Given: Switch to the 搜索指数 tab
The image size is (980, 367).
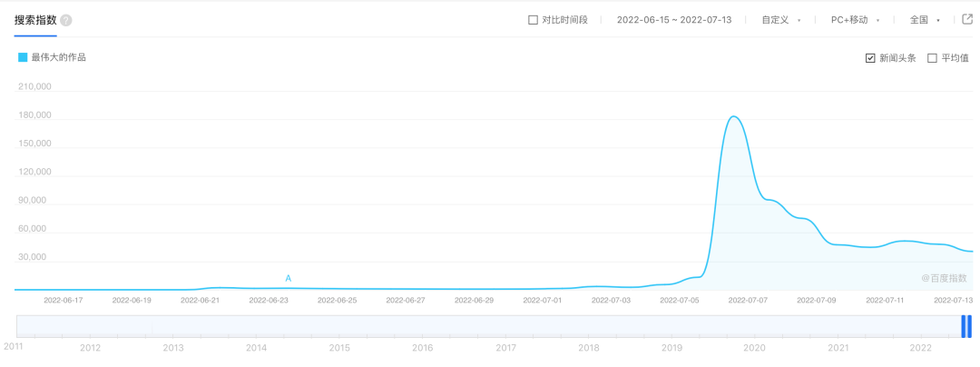Looking at the screenshot, I should (x=35, y=20).
